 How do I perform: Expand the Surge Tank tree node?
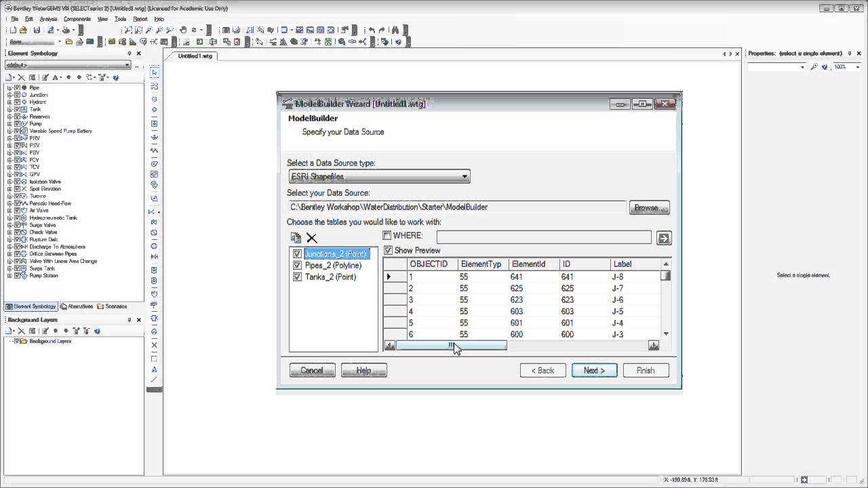tap(9, 268)
